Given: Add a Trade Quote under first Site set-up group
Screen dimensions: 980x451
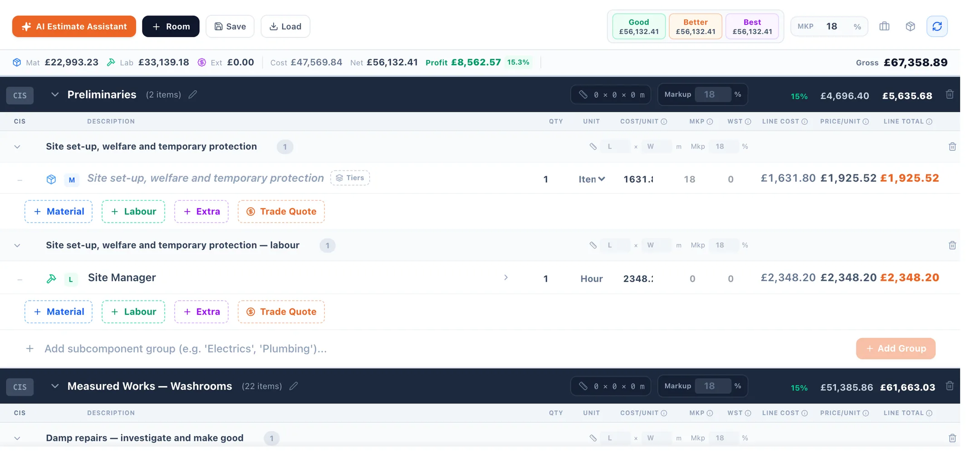Looking at the screenshot, I should pyautogui.click(x=281, y=212).
